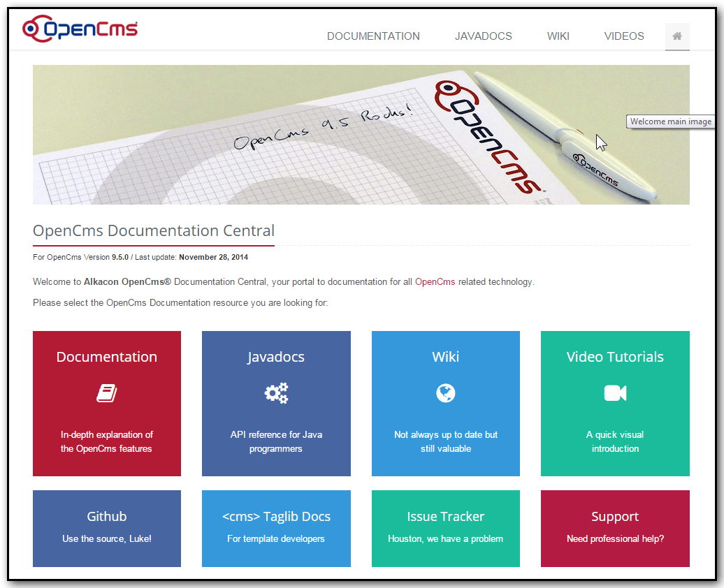Open the Documentation tile heading

107,357
